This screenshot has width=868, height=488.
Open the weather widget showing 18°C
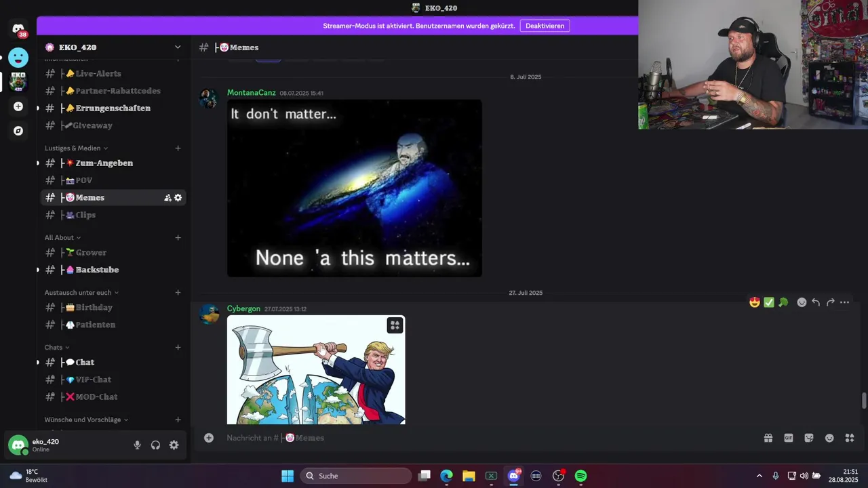tap(28, 476)
